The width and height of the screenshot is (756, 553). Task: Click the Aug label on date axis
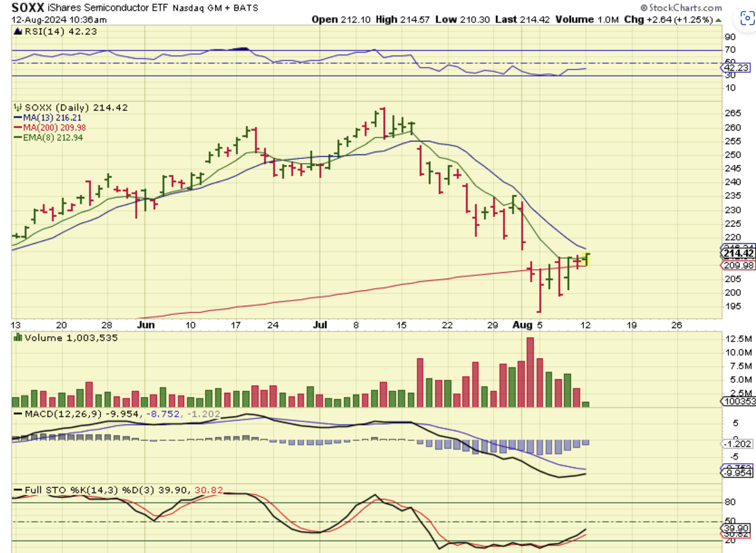tap(522, 325)
